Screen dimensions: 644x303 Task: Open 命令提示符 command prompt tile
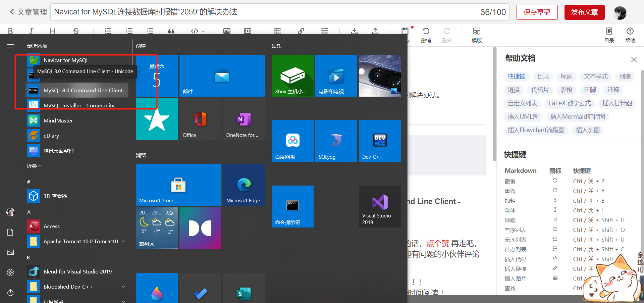(x=292, y=206)
